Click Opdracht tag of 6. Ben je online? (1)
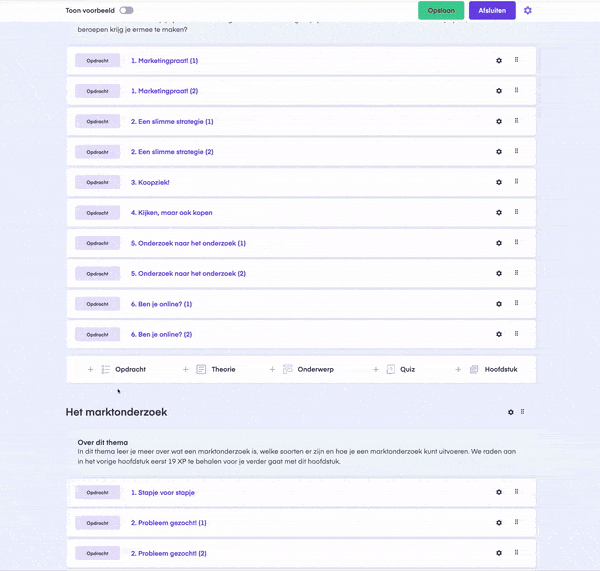The width and height of the screenshot is (600, 571). 98,304
